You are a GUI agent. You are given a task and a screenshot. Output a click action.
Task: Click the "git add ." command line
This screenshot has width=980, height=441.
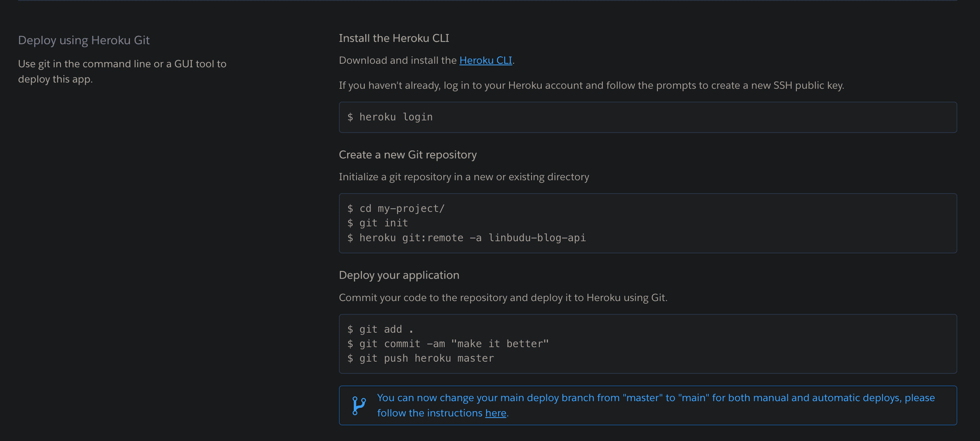tap(380, 330)
